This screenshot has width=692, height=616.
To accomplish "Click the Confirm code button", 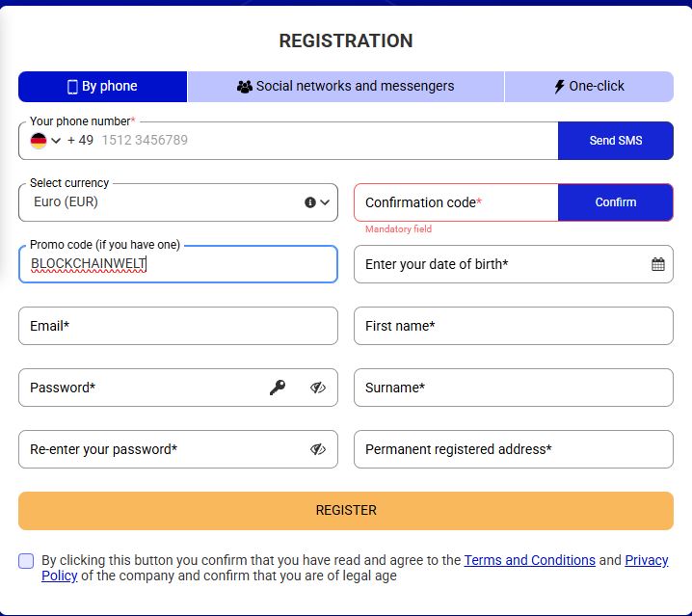I will 616,202.
